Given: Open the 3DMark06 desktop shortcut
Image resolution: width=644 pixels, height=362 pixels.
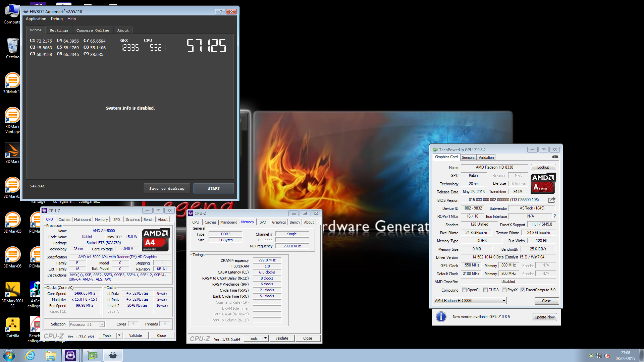Looking at the screenshot, I should pos(12,258).
